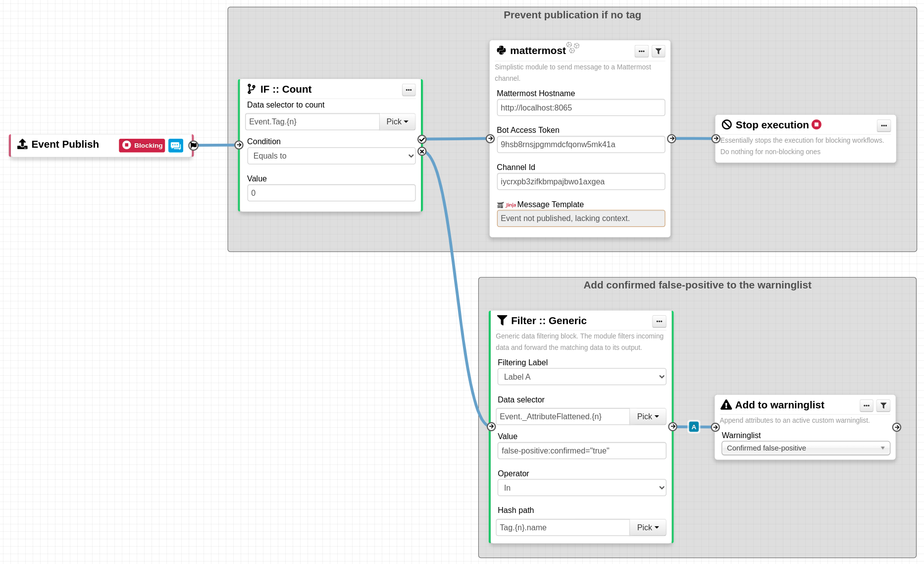The width and height of the screenshot is (924, 564).
Task: Open the Stop execution node options menu
Action: pos(883,125)
